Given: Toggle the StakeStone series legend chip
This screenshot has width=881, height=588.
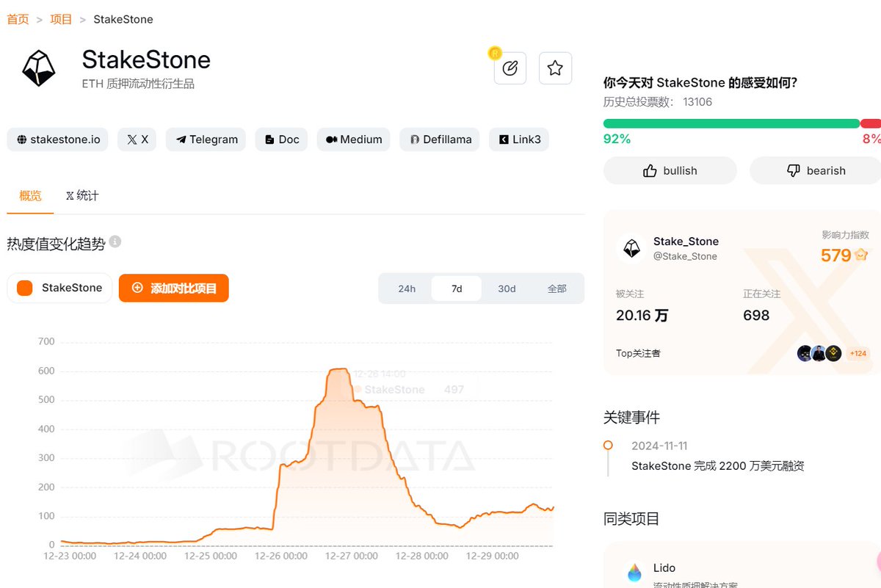Looking at the screenshot, I should point(59,288).
